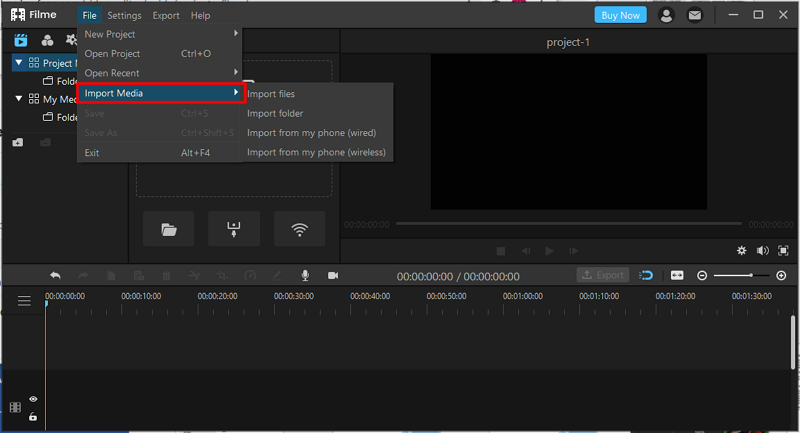Click the timeline zoom slider handle
Viewport: 800px width, 433px height.
click(x=751, y=275)
